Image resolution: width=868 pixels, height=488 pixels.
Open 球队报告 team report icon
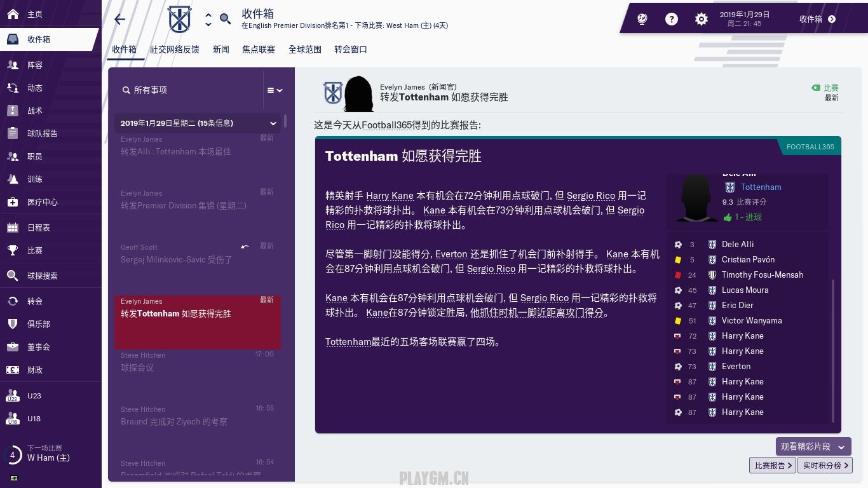13,133
